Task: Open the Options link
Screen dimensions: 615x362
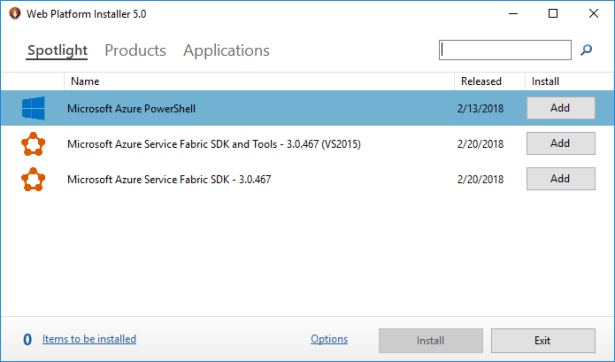Action: coord(329,339)
